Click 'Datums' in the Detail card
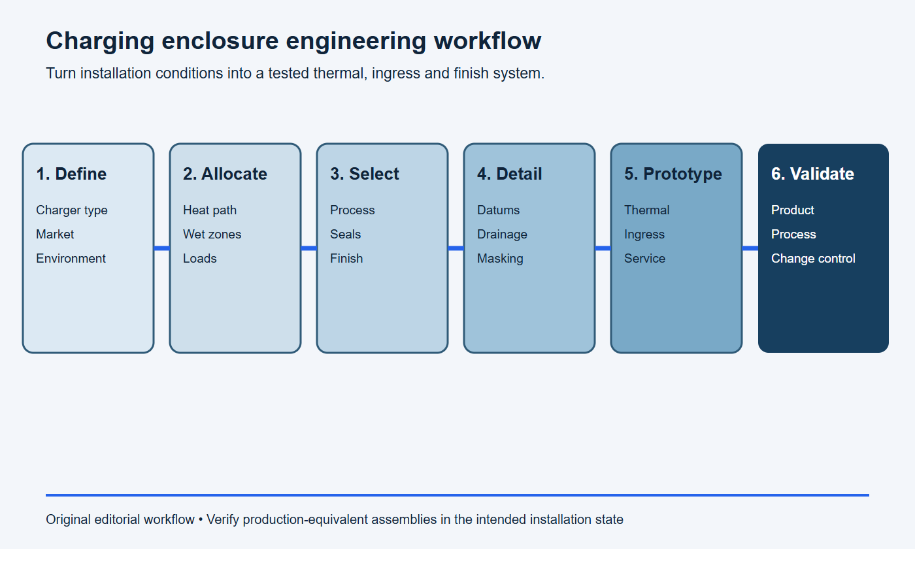The width and height of the screenshot is (915, 588). tap(498, 210)
